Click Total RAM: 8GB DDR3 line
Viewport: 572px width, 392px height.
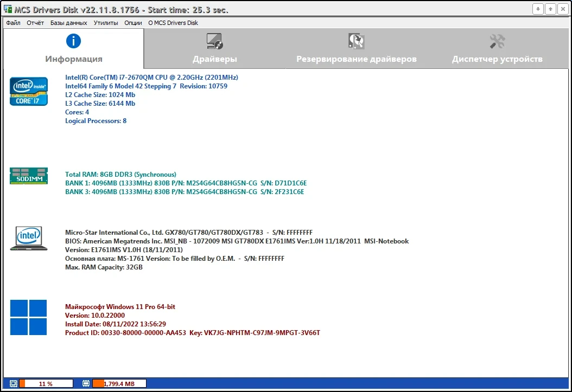tap(120, 175)
